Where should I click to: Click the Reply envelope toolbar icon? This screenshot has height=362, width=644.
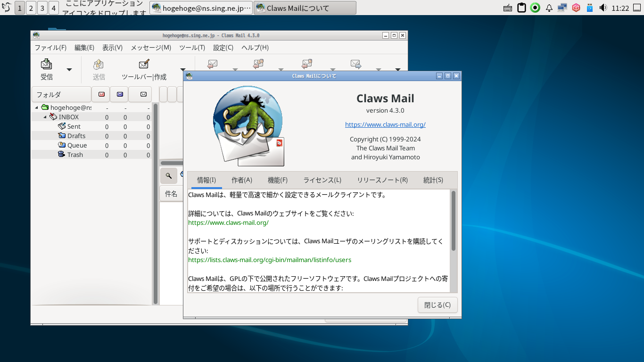coord(212,64)
